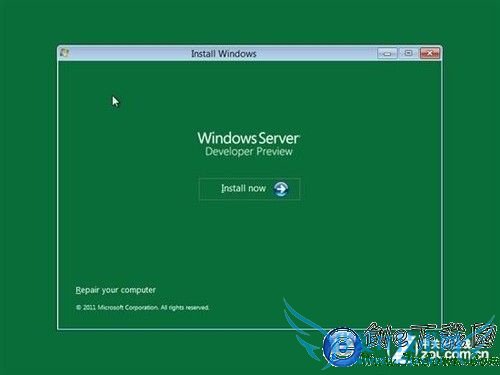Click the blue arrow icon beside Install now

(281, 189)
